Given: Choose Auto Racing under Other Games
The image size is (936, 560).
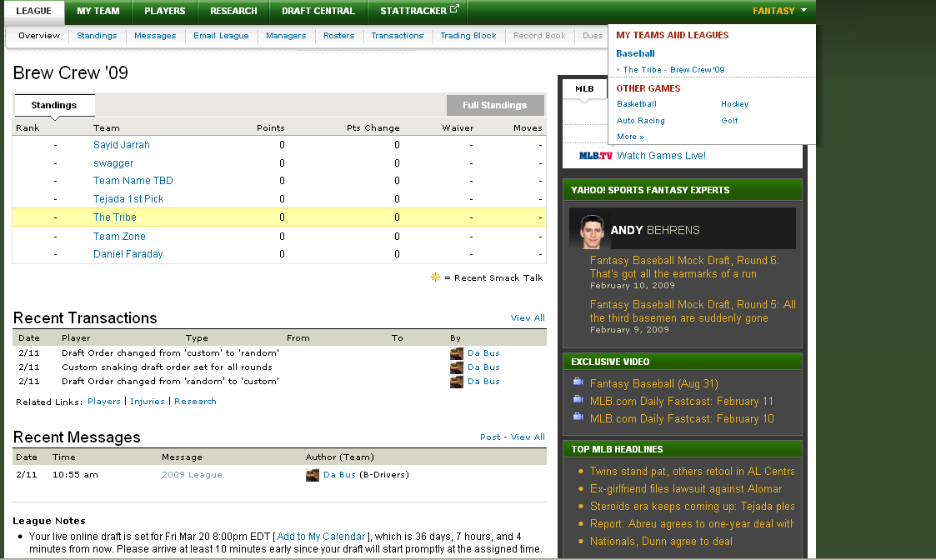Looking at the screenshot, I should 640,121.
